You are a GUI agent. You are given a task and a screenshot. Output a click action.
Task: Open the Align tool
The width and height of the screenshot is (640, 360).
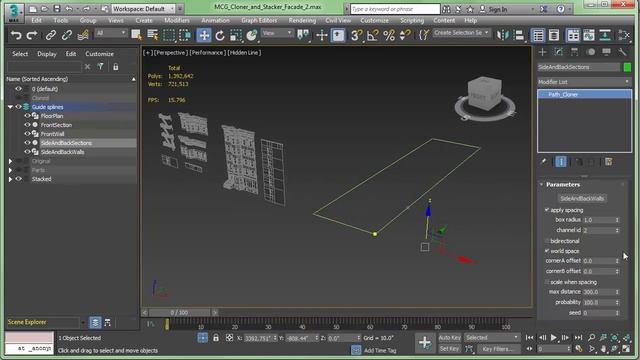pos(519,36)
